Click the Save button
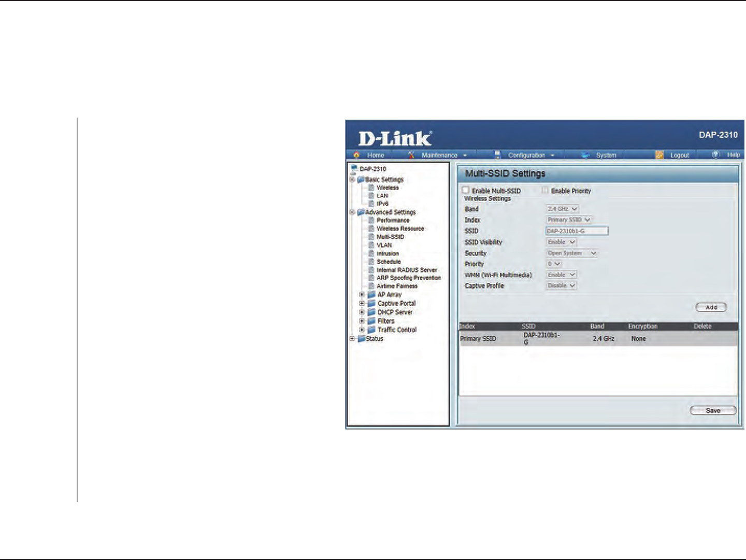This screenshot has width=746, height=560. [x=713, y=410]
